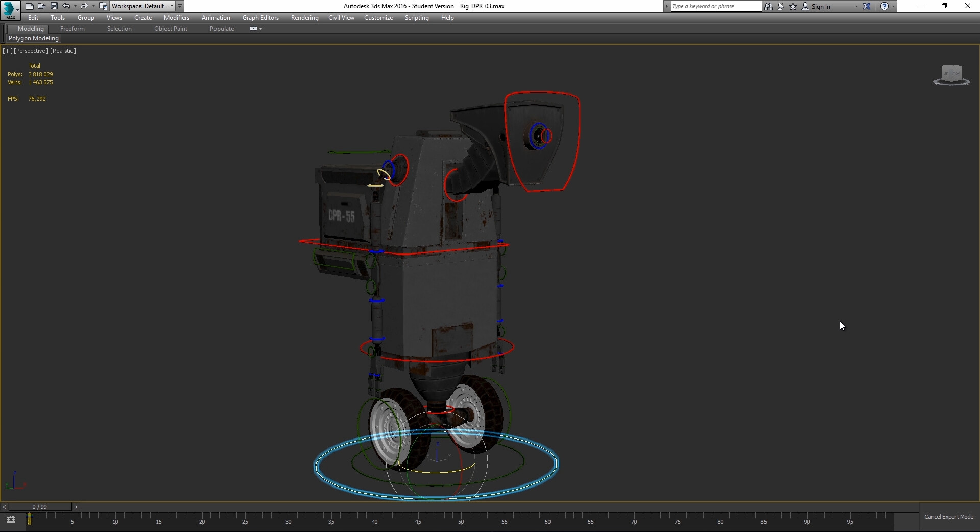Click the Sign In link

pyautogui.click(x=821, y=7)
